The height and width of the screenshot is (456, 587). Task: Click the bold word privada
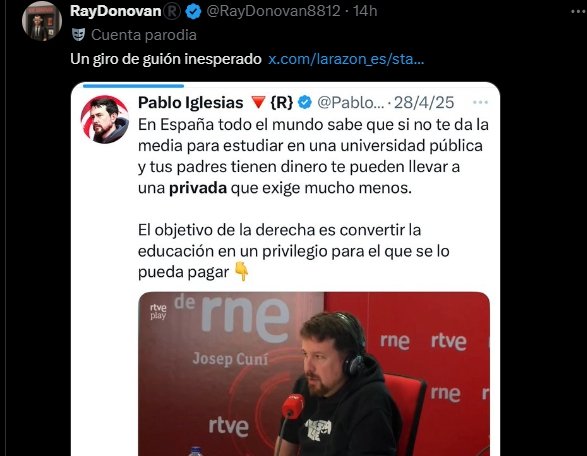[198, 188]
